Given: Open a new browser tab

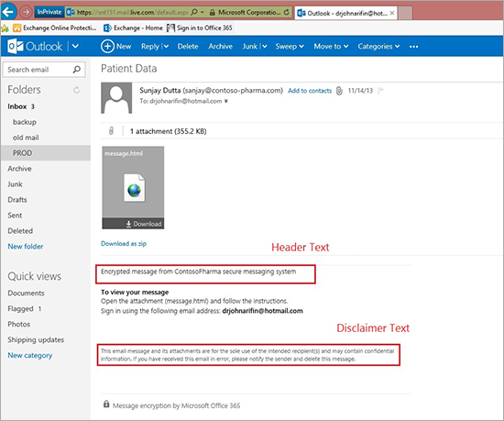Looking at the screenshot, I should pos(405,13).
